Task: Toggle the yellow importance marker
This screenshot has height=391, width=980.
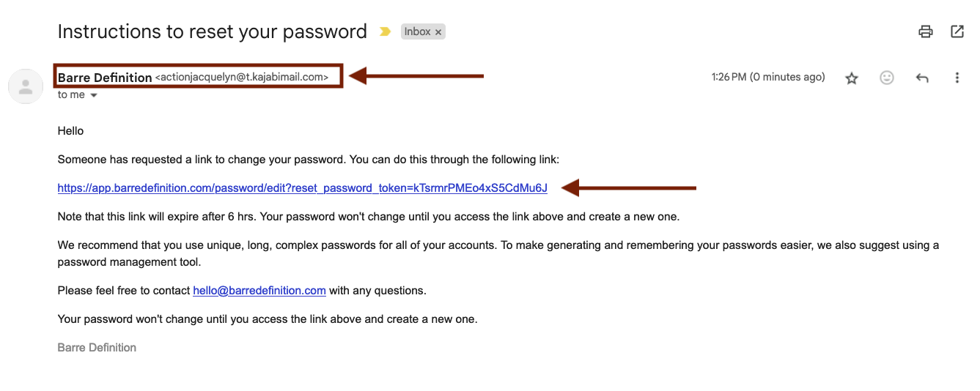Action: click(x=385, y=32)
